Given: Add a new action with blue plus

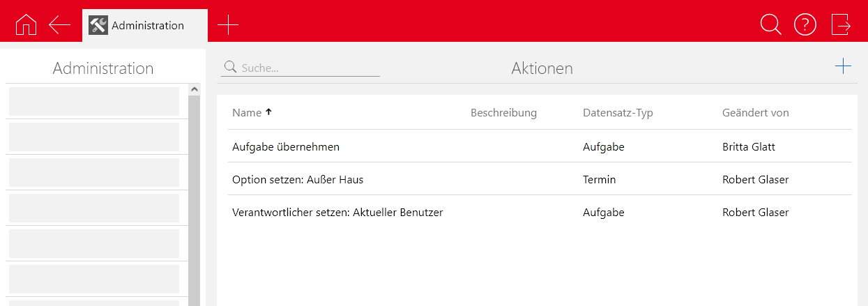Looking at the screenshot, I should 843,66.
